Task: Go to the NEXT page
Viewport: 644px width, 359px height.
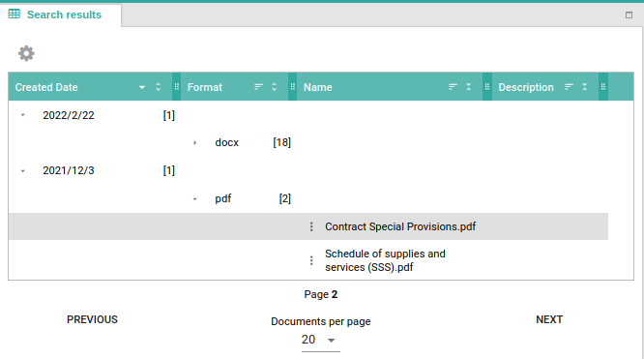Action: point(549,319)
